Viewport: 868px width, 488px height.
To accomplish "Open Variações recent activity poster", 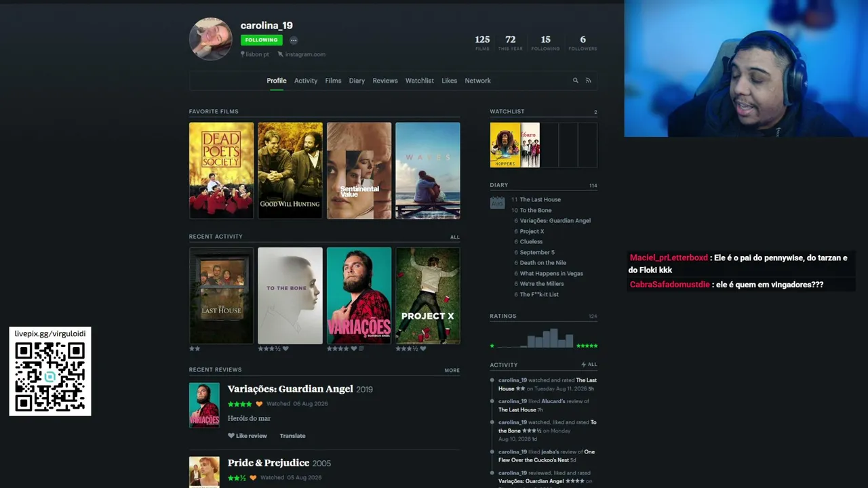I will click(359, 296).
